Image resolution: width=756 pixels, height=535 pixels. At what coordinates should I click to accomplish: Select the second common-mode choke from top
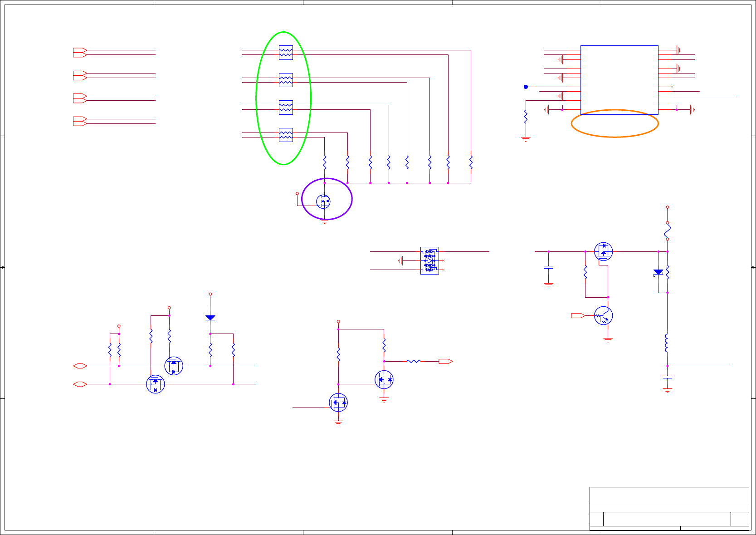tap(286, 80)
